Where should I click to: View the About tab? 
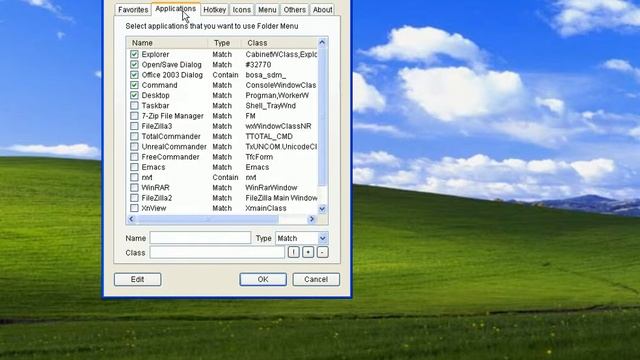[x=322, y=10]
